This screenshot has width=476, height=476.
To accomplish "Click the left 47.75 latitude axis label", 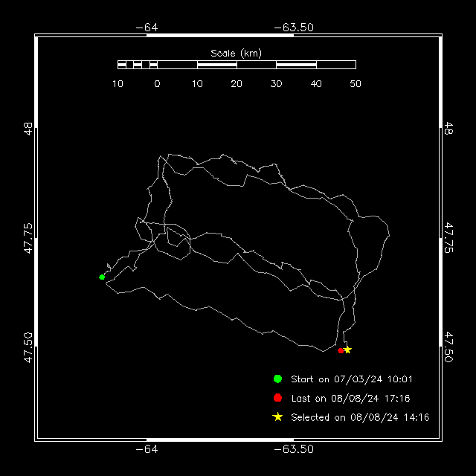I will click(28, 238).
